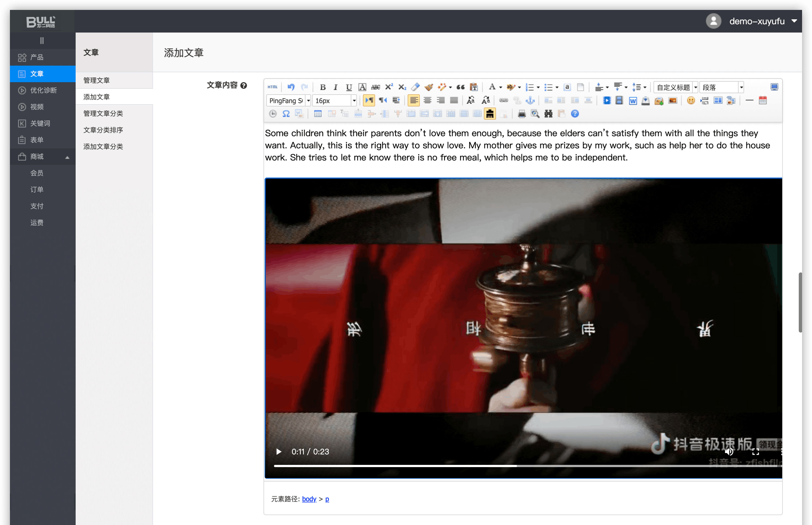Click the undo arrow icon
812x525 pixels.
point(291,87)
